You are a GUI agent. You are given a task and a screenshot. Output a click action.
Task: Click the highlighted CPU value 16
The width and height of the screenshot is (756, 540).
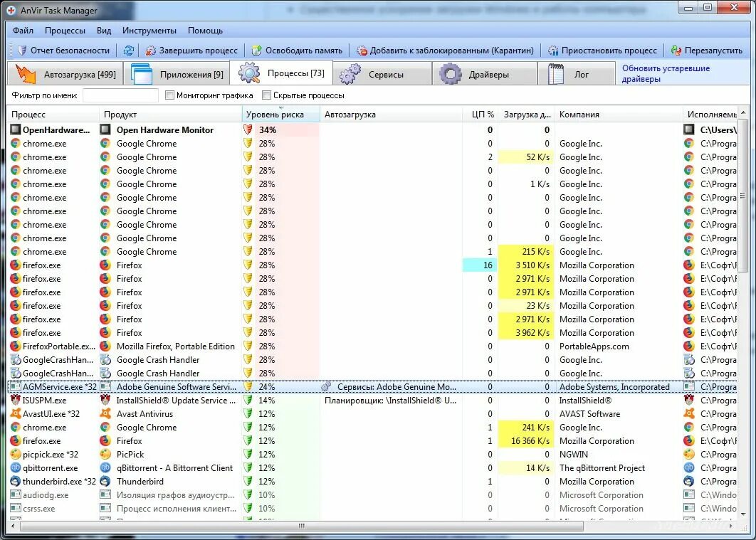(480, 265)
